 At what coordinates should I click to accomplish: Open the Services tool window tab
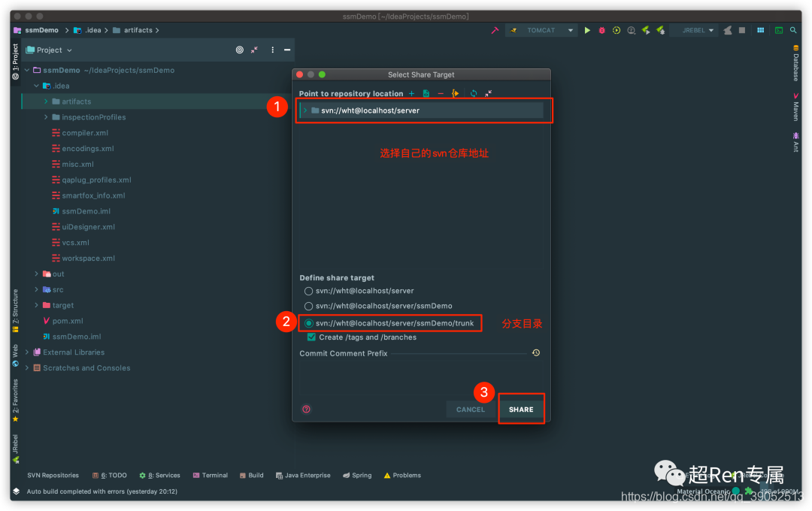click(x=159, y=476)
